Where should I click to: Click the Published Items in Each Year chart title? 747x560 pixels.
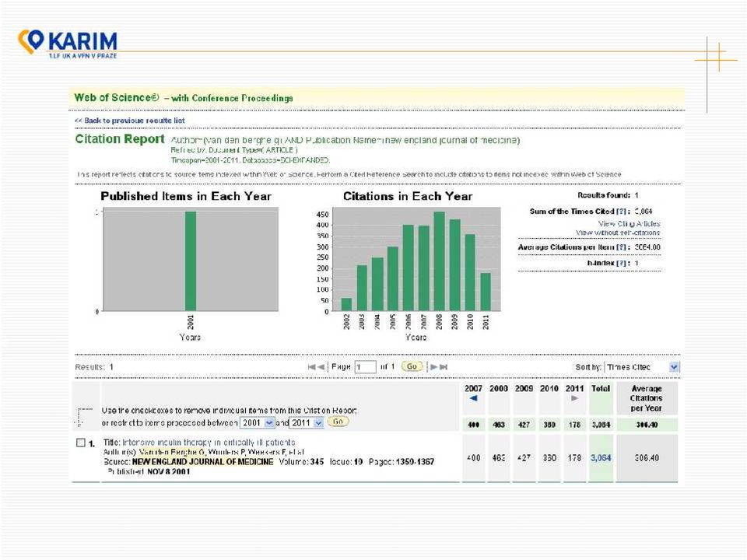pyautogui.click(x=186, y=196)
